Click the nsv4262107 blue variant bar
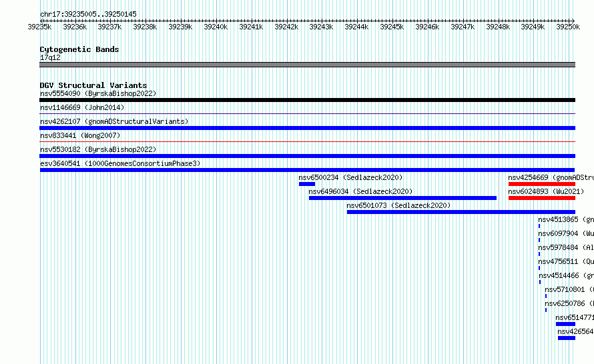The height and width of the screenshot is (364, 594). point(307,128)
